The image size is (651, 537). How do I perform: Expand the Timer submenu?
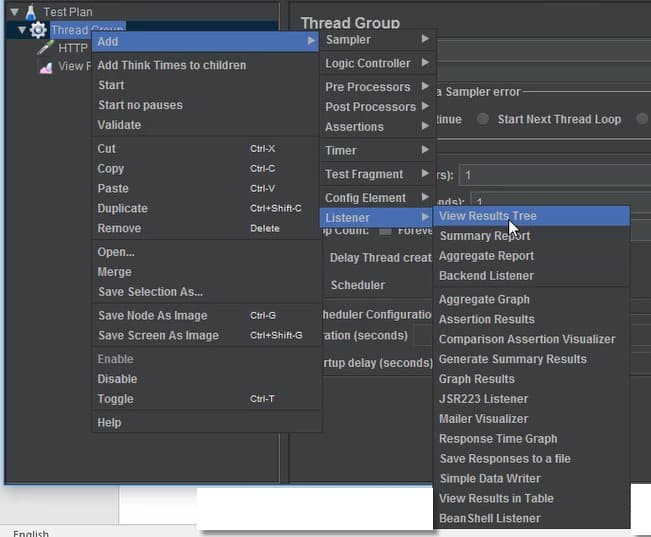377,151
